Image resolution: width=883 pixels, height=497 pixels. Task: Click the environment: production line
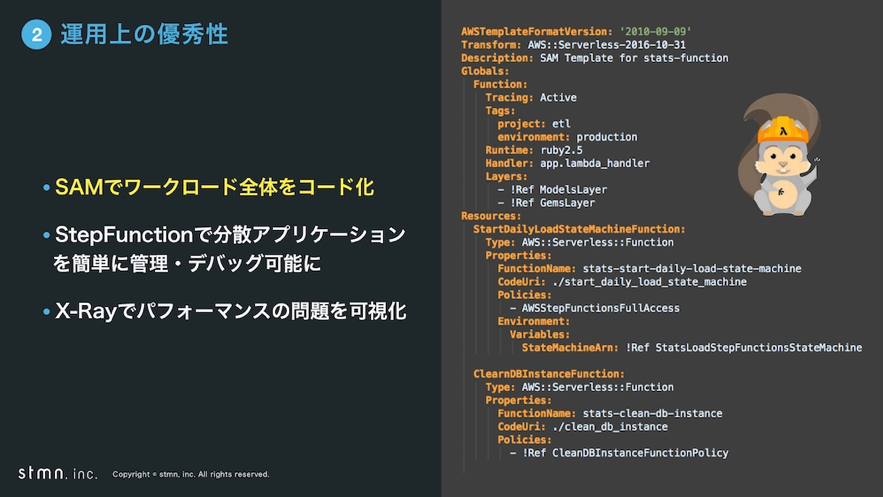pyautogui.click(x=567, y=137)
